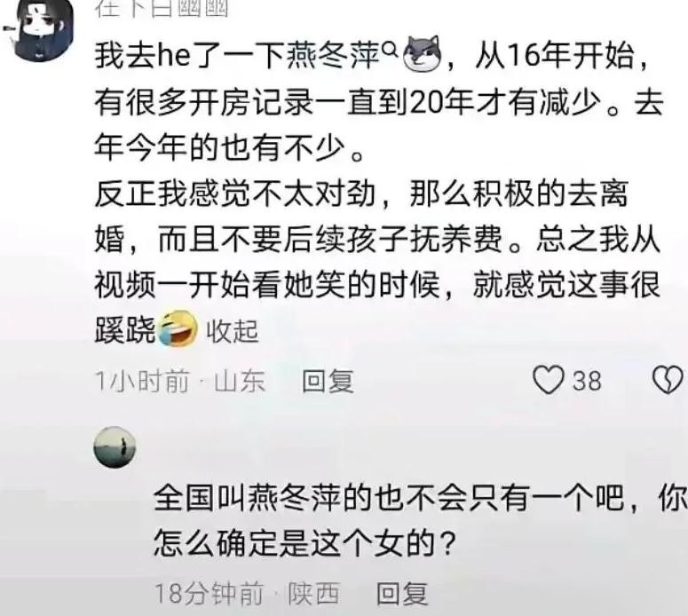Tap the search magnifier beside 燕冬萍
688x616 pixels.
pos(390,50)
